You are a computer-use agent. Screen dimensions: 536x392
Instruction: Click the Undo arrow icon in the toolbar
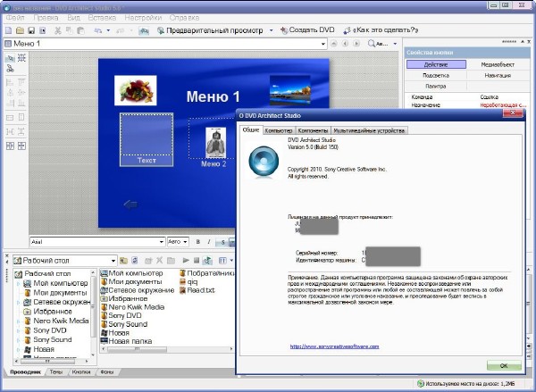pyautogui.click(x=96, y=29)
